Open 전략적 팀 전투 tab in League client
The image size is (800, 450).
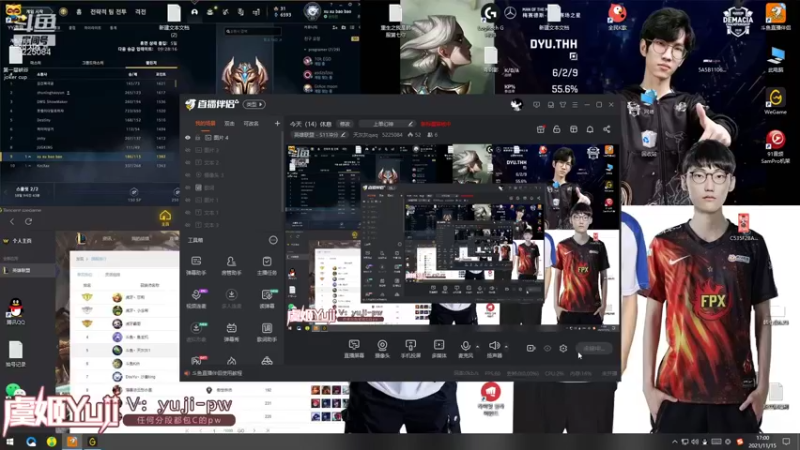[108, 11]
